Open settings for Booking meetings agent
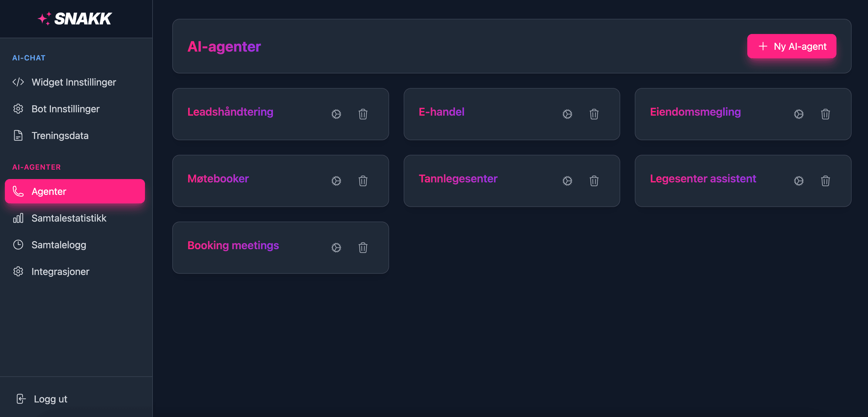868x417 pixels. (336, 247)
